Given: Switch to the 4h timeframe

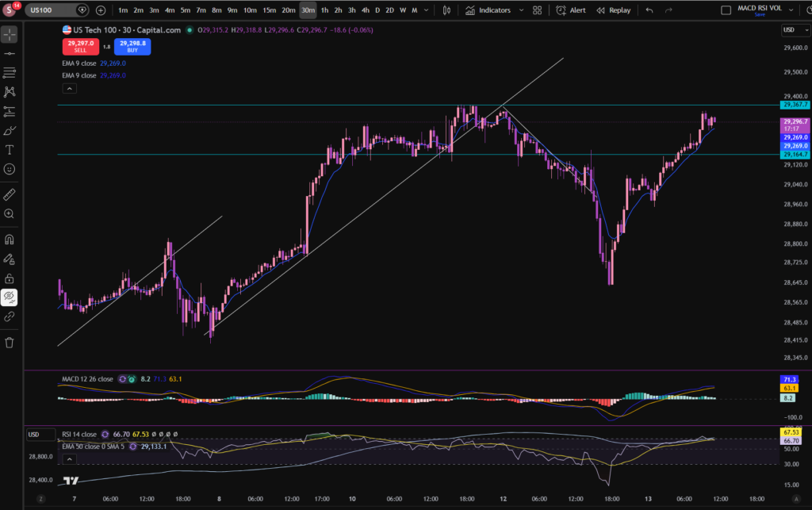Looking at the screenshot, I should click(365, 10).
